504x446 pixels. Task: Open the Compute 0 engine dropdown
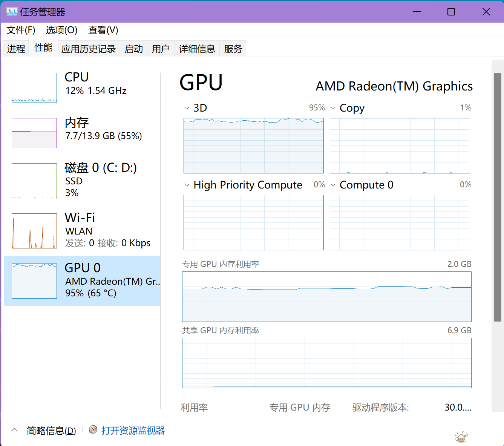(x=333, y=185)
